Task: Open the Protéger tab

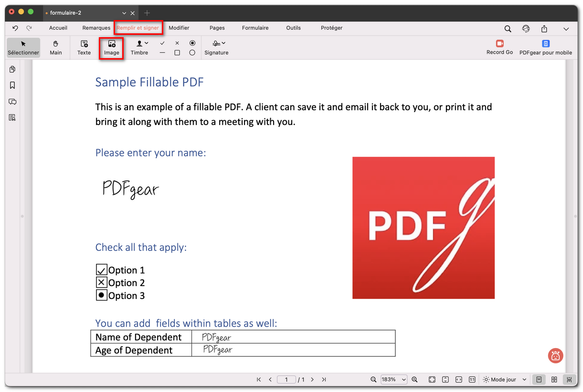Action: 332,28
